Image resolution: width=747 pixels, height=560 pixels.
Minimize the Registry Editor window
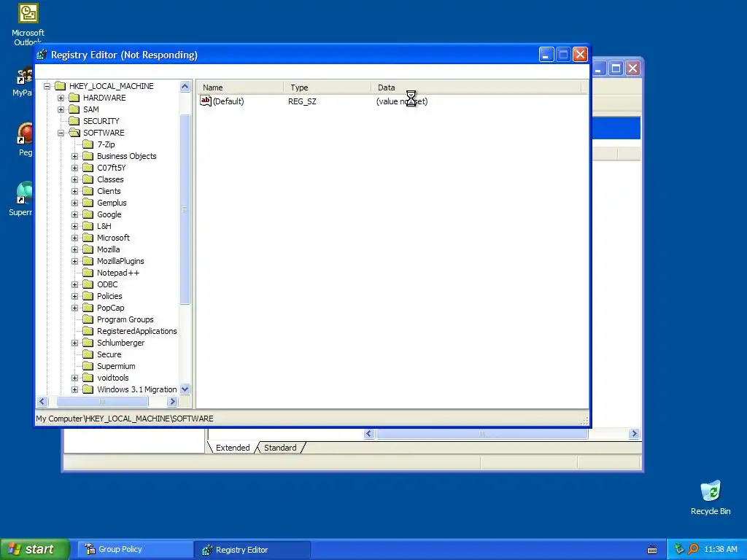[546, 55]
